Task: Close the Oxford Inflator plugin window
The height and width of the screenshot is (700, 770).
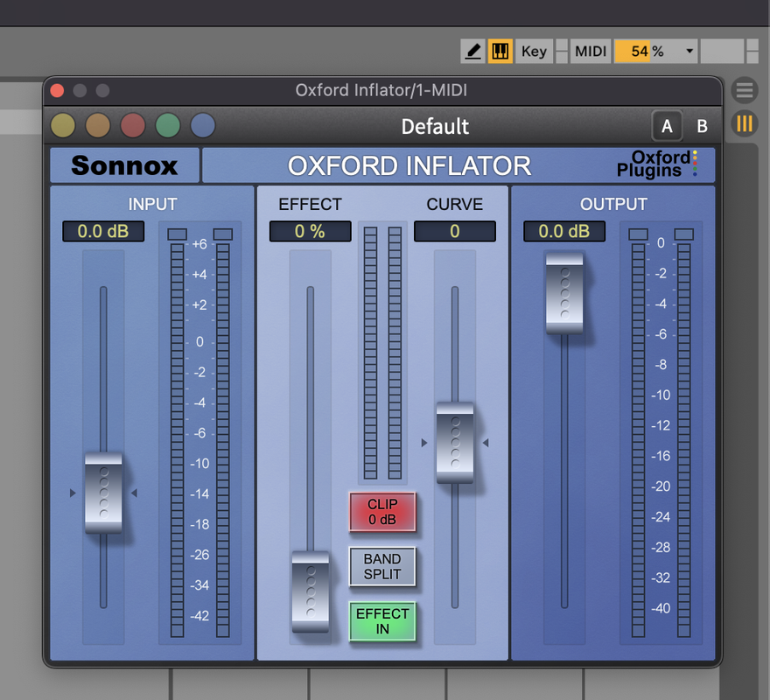Action: (57, 90)
